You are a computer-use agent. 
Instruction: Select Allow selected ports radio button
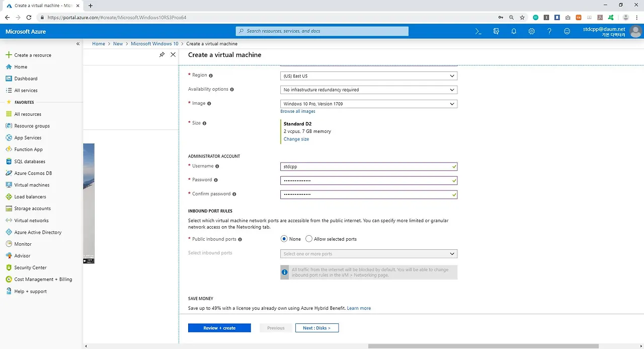coord(309,239)
